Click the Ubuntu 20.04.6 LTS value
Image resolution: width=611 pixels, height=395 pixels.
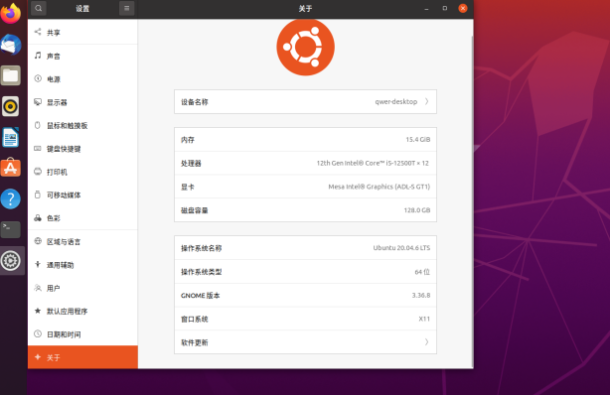pyautogui.click(x=401, y=248)
